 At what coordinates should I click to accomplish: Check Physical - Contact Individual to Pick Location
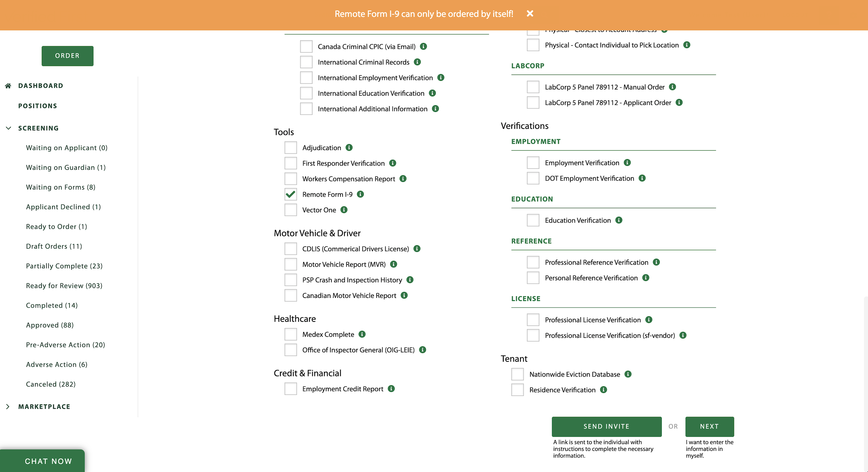coord(533,45)
